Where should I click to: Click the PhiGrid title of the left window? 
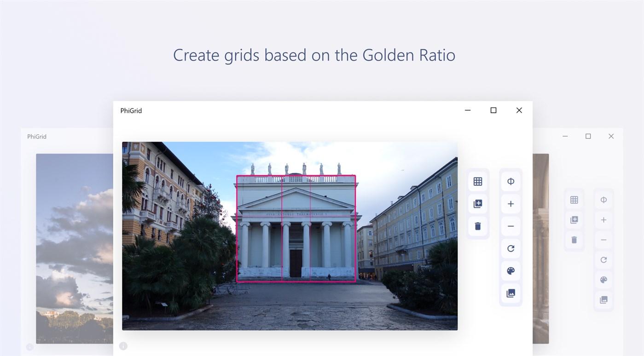(37, 136)
